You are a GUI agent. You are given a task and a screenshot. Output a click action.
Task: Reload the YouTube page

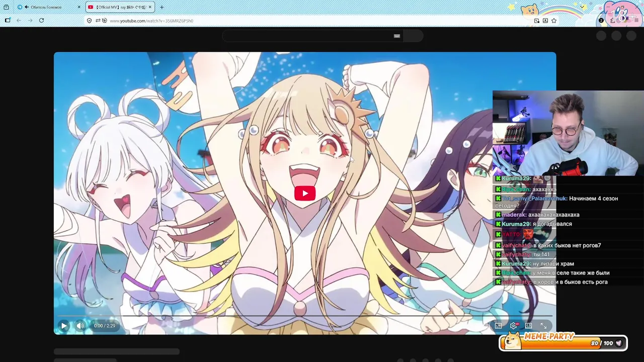(41, 21)
